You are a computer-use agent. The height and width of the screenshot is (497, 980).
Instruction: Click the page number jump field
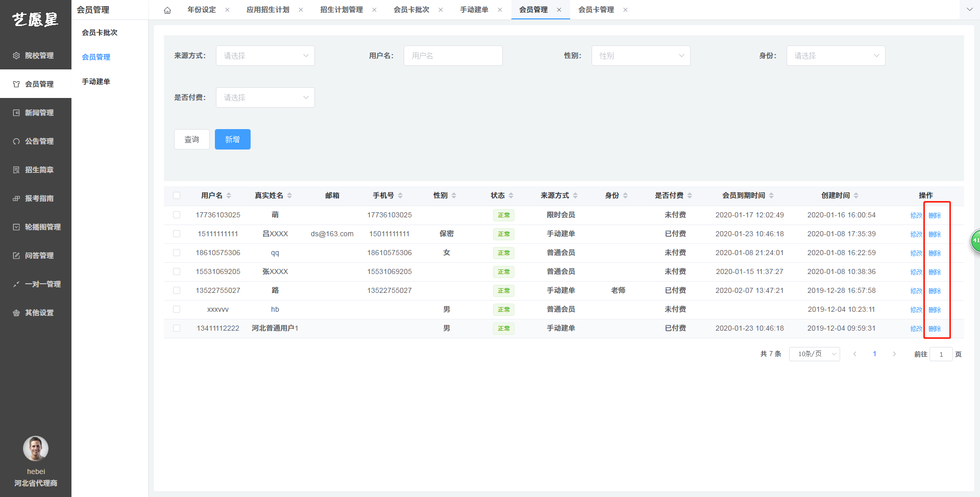click(x=941, y=354)
